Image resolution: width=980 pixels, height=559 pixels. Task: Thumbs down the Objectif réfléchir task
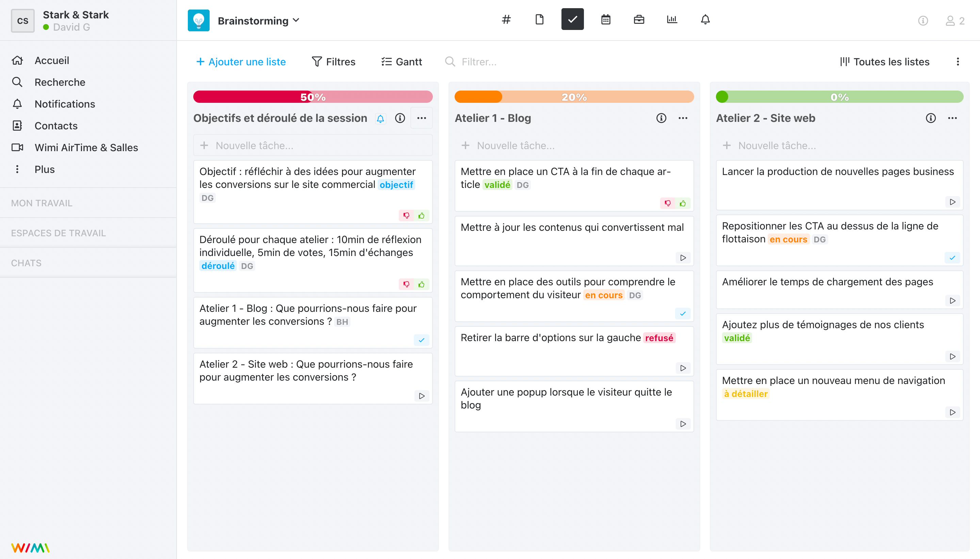coord(406,215)
